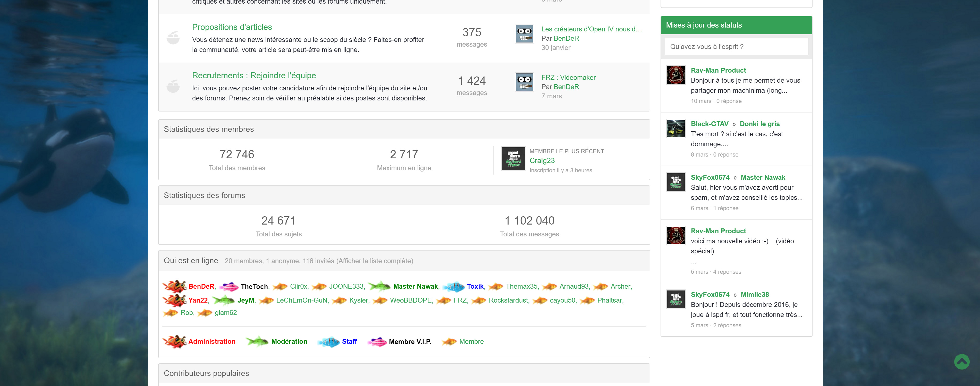Open Craig23's newest-member avatar
The height and width of the screenshot is (386, 980).
tap(513, 159)
